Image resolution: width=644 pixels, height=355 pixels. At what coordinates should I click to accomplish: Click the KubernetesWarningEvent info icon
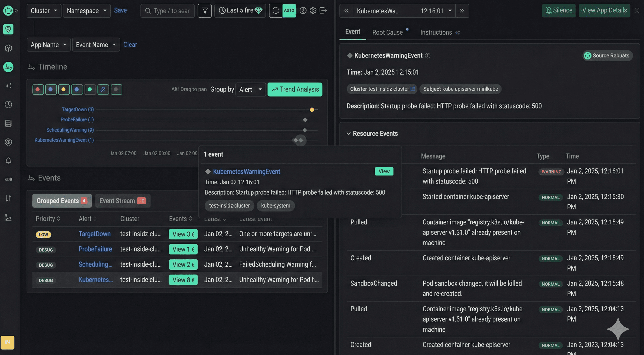427,56
